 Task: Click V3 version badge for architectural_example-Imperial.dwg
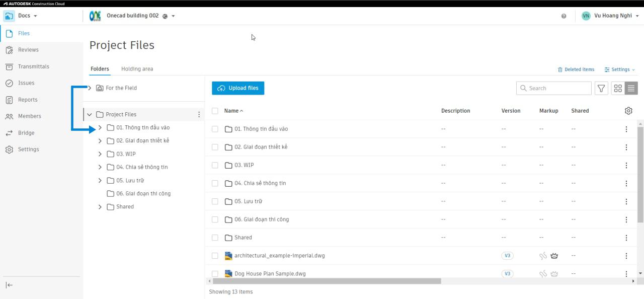(507, 256)
